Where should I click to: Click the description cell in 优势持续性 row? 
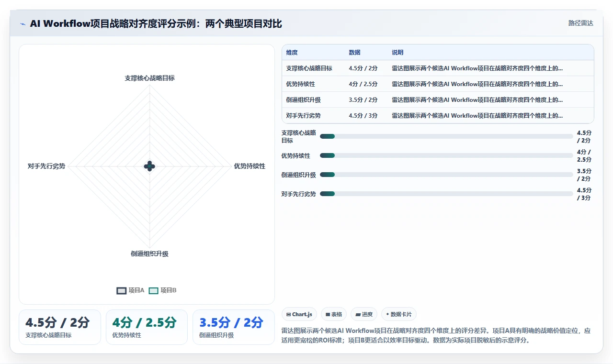pos(477,84)
